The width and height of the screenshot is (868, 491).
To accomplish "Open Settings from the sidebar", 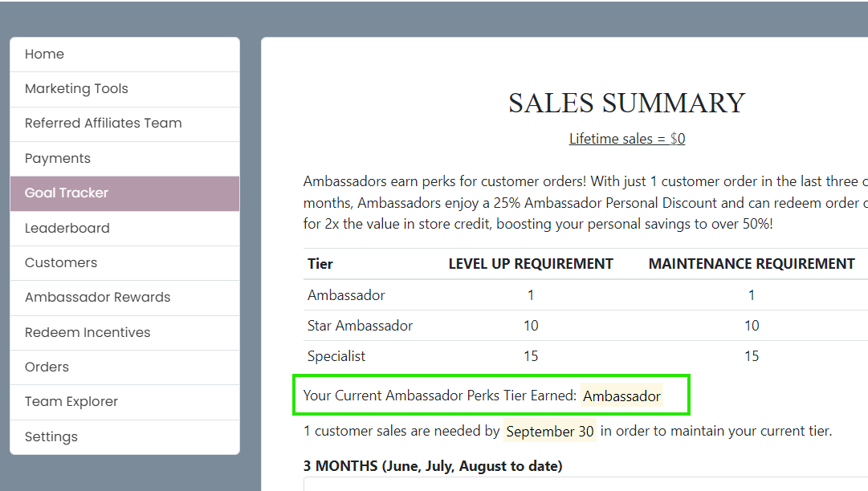I will point(51,437).
